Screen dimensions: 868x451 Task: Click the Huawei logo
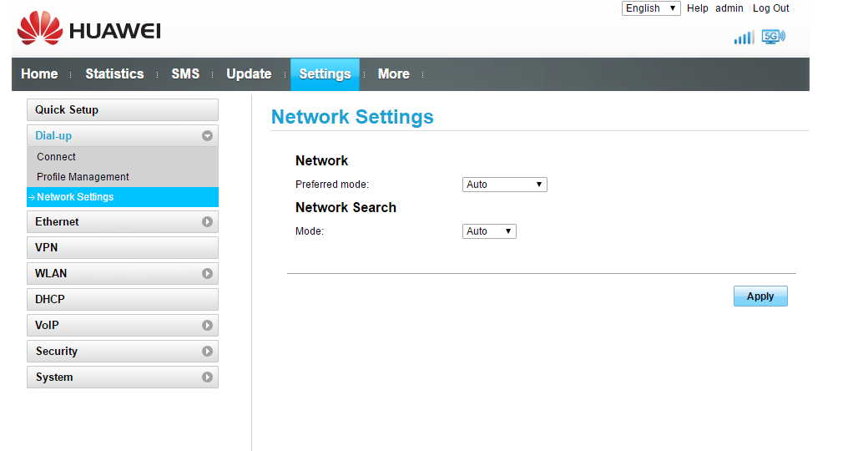[x=88, y=30]
